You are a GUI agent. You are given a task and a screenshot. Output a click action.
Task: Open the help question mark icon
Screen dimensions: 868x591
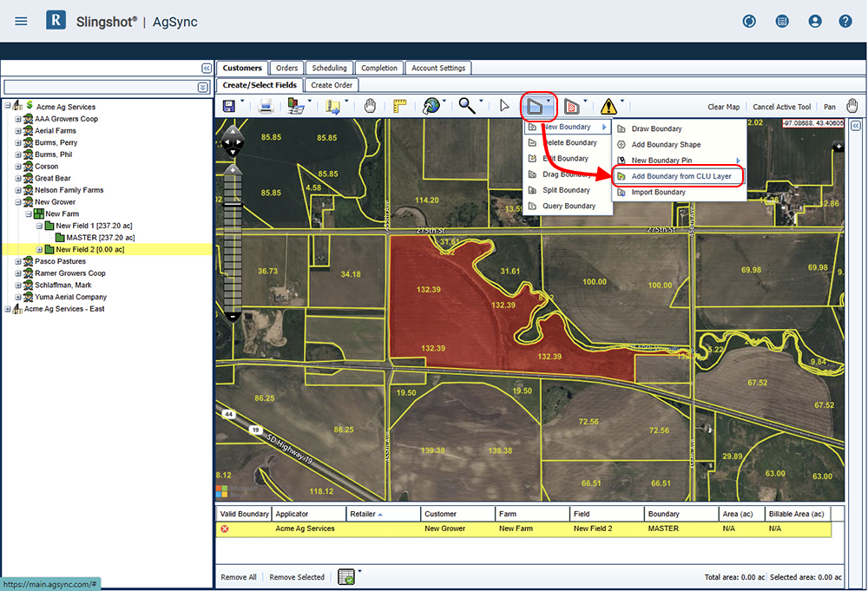845,21
